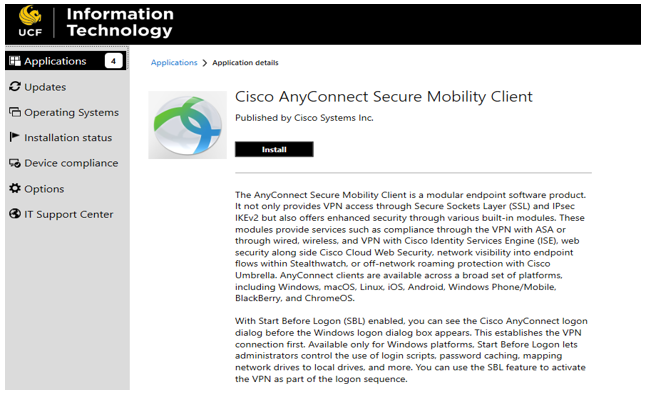Click the Device compliance check icon
The width and height of the screenshot is (646, 403).
click(15, 163)
